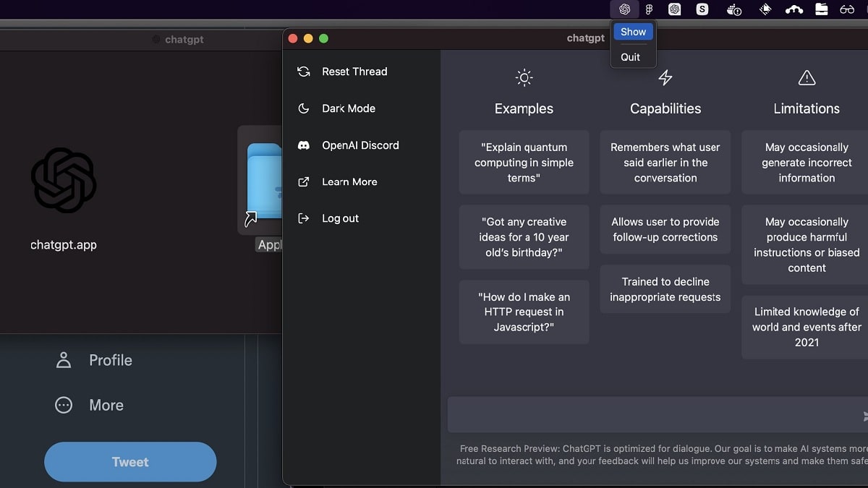Click the Log out arrow icon
This screenshot has height=488, width=868.
click(x=304, y=218)
